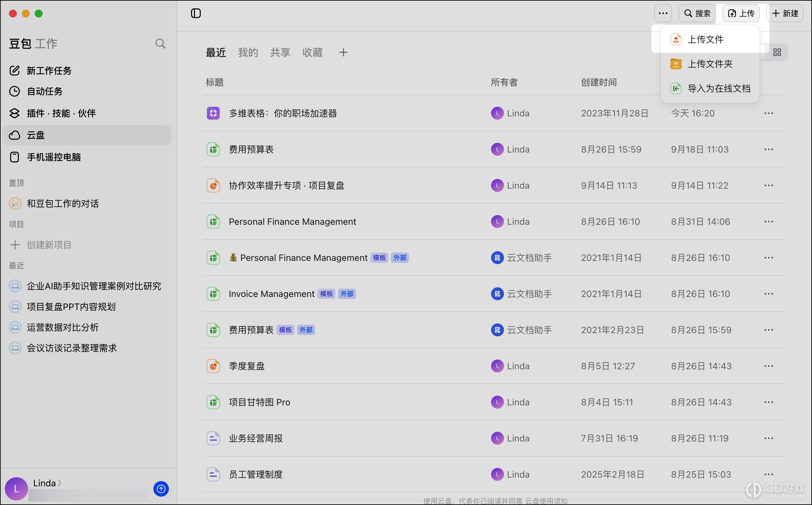Select the 最近 tab
The width and height of the screenshot is (812, 505).
point(216,53)
